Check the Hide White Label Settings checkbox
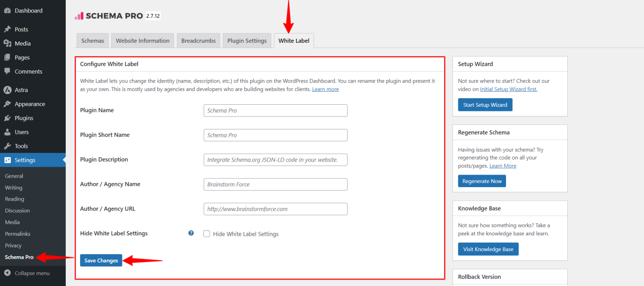 207,234
